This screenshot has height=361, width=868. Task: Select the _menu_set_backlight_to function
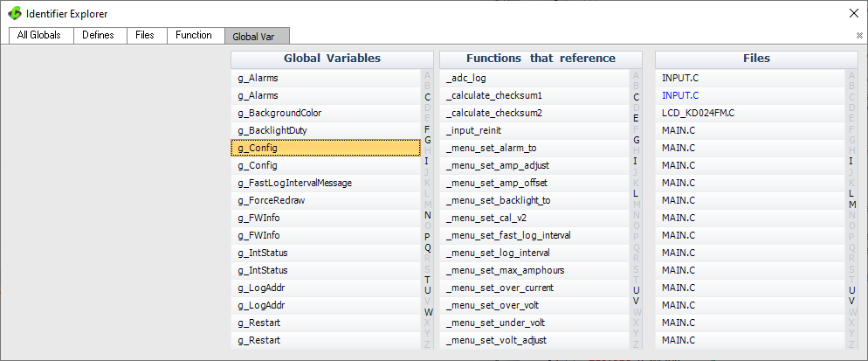click(x=498, y=200)
